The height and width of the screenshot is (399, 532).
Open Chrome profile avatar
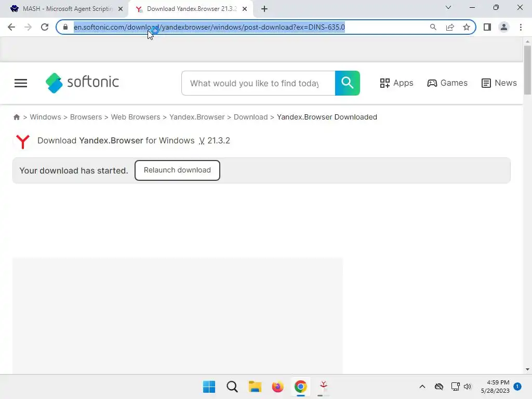pyautogui.click(x=504, y=27)
